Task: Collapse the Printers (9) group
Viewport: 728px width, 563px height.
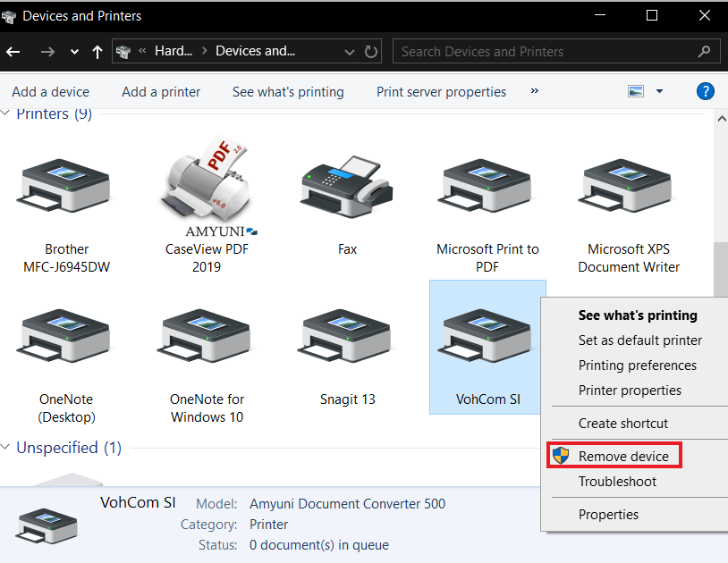Action: [x=5, y=113]
